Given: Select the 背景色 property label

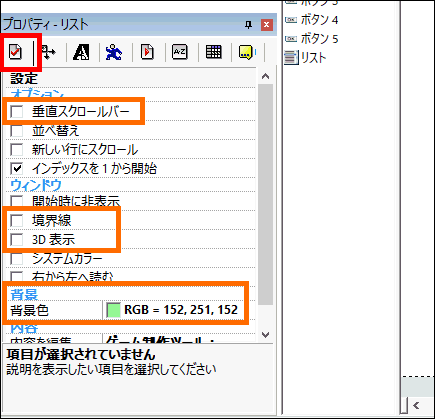Looking at the screenshot, I should pos(30,310).
